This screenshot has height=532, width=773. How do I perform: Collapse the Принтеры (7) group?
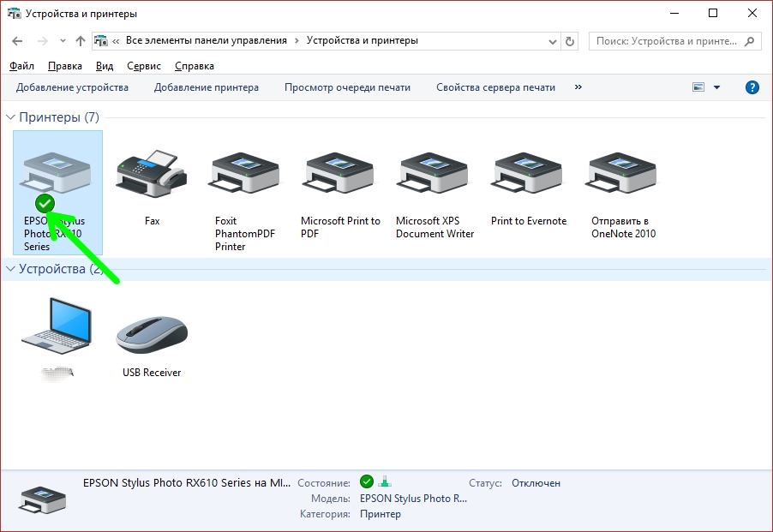(10, 117)
